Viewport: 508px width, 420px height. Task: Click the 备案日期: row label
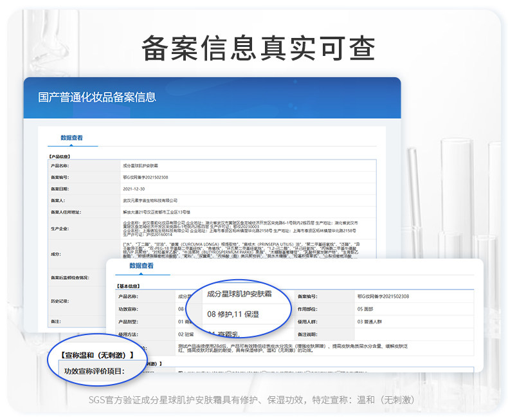[x=60, y=189]
